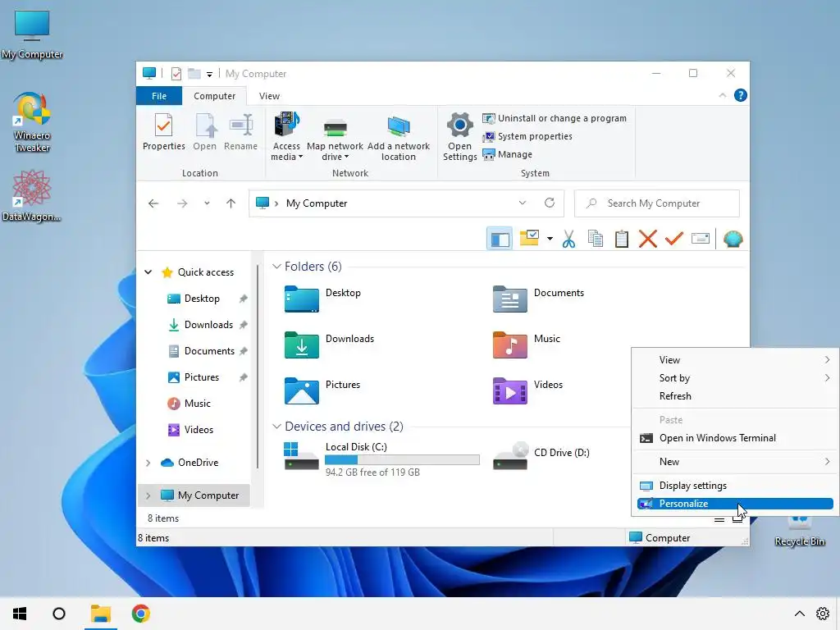Click the Open ribbon button

click(204, 132)
